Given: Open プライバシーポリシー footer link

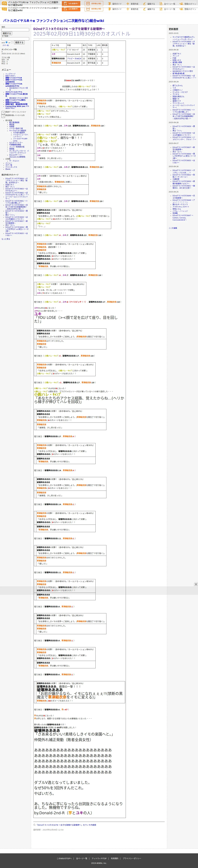Looking at the screenshot, I should [132, 858].
